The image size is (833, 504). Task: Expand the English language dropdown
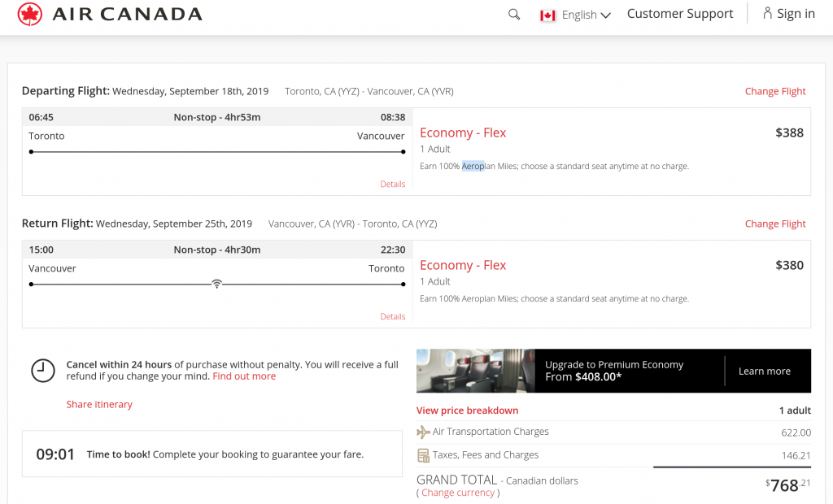point(586,15)
